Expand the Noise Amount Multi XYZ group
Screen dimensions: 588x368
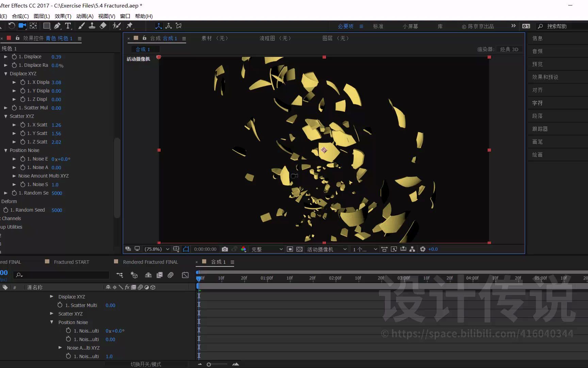[14, 176]
